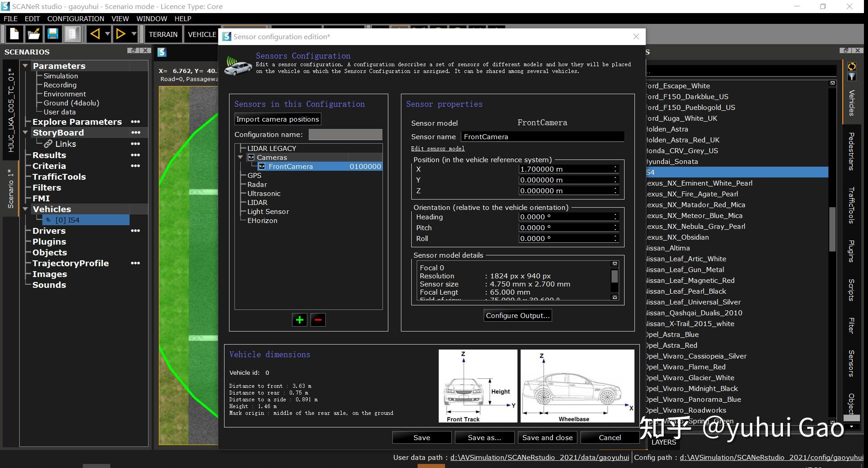Collapse the Cameras tree node
Image resolution: width=868 pixels, height=468 pixels.
240,158
